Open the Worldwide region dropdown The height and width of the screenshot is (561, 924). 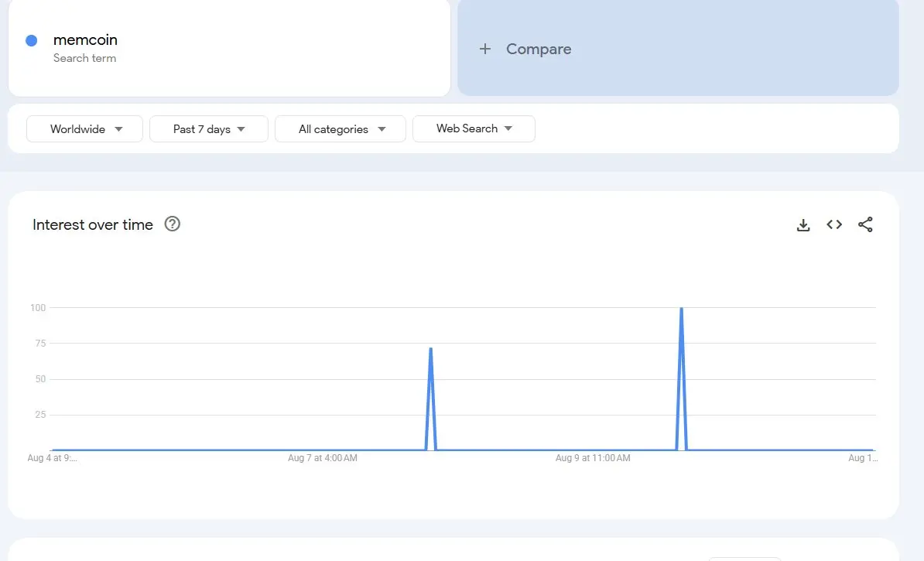tap(85, 129)
